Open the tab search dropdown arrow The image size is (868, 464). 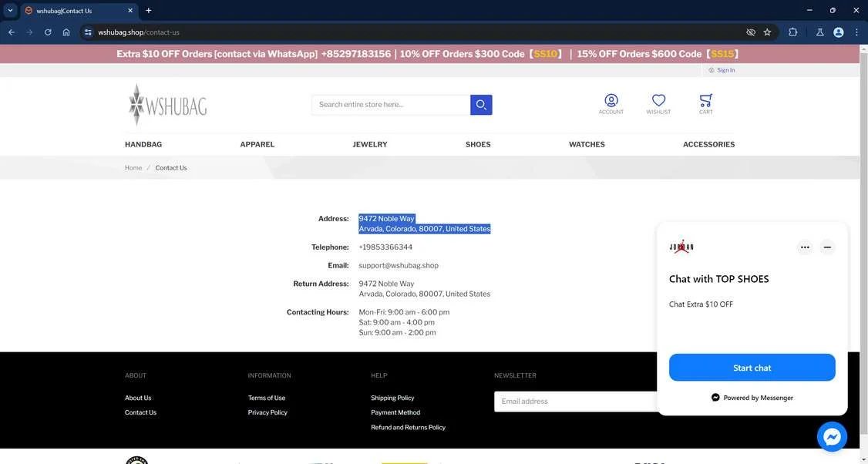(x=10, y=10)
